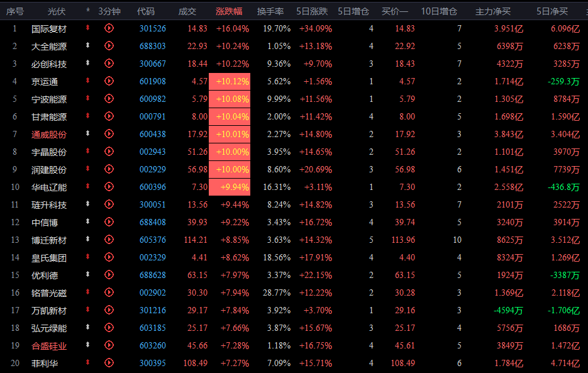Open the 通威股份 stock name

point(49,134)
